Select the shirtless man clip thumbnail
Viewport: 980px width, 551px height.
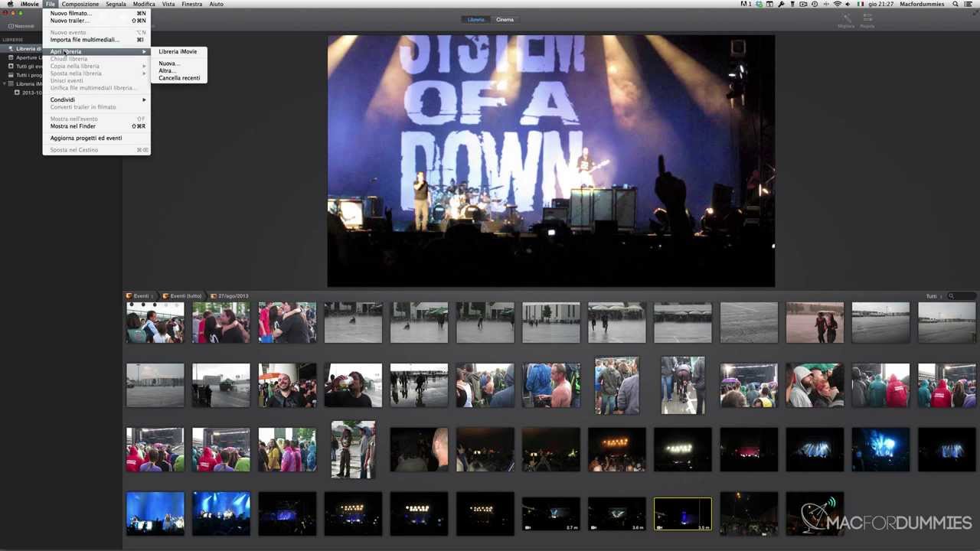pyautogui.click(x=551, y=386)
